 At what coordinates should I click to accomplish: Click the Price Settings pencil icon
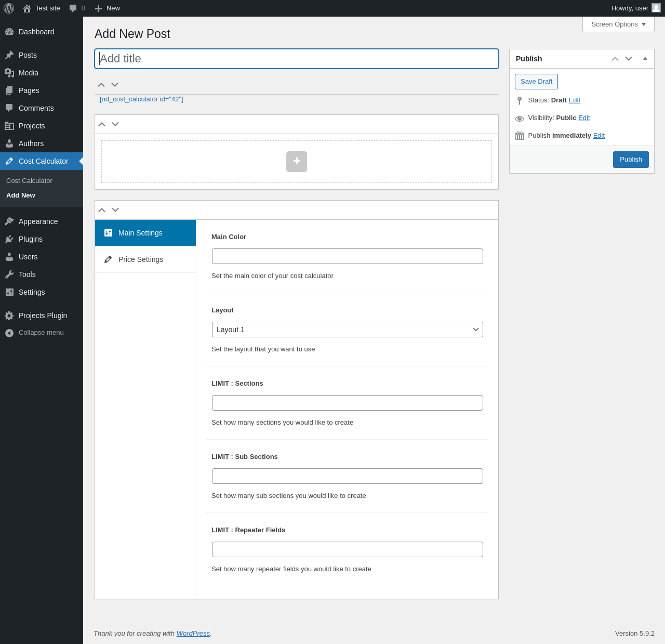tap(108, 259)
